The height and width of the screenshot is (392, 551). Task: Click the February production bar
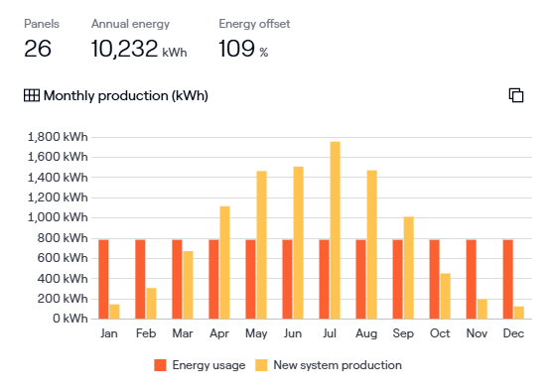click(x=152, y=304)
